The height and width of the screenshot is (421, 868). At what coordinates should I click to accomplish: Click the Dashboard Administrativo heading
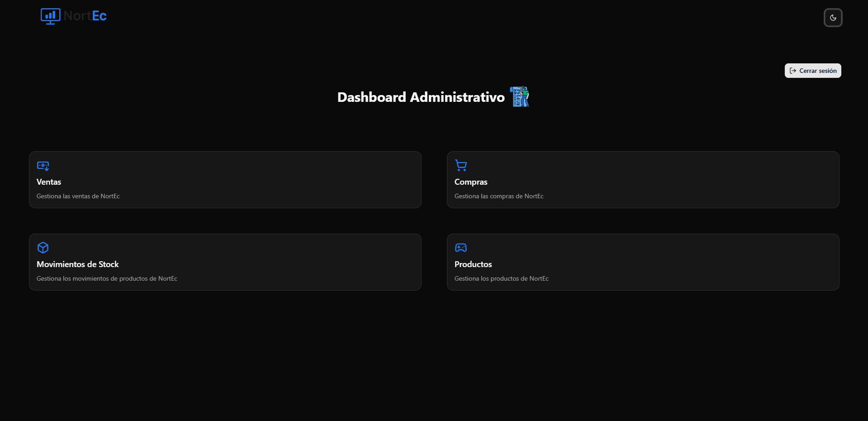(x=421, y=97)
